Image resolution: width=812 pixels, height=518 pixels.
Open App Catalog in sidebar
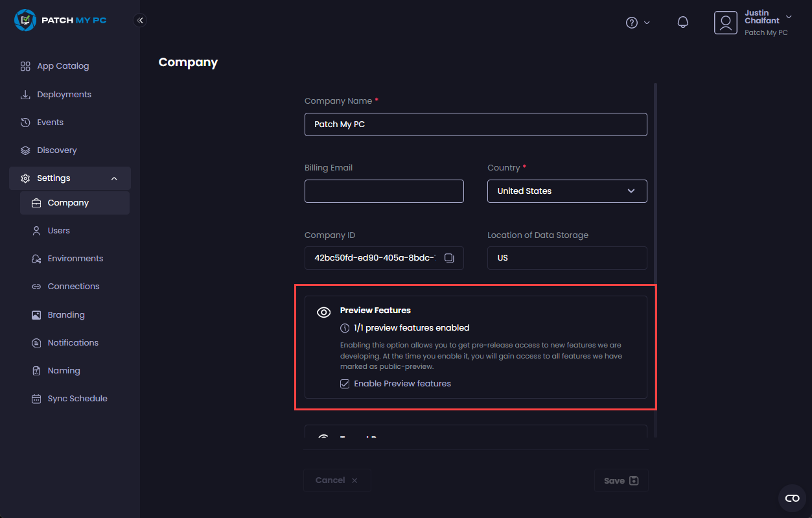coord(62,66)
